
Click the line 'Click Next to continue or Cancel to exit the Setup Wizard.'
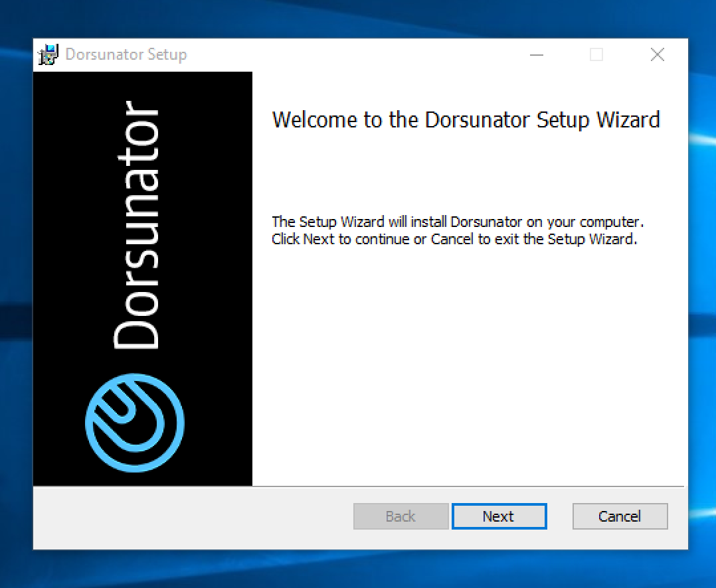pos(454,239)
